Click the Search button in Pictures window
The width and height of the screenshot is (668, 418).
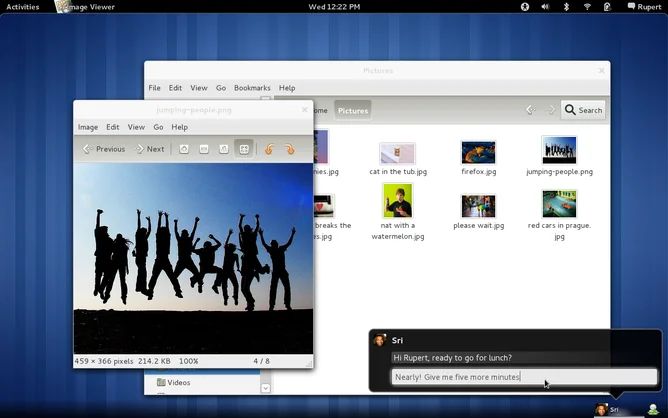(583, 110)
